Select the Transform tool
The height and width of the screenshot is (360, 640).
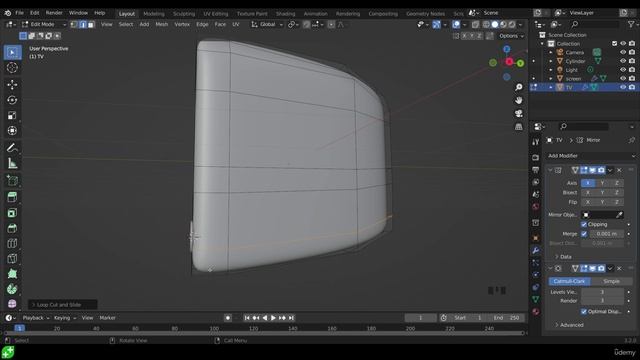pos(12,131)
